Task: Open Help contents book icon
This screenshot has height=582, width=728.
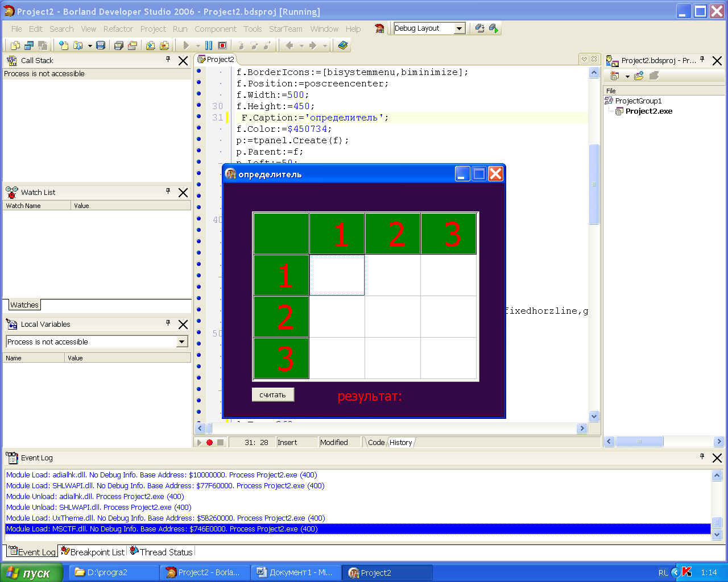Action: (342, 45)
